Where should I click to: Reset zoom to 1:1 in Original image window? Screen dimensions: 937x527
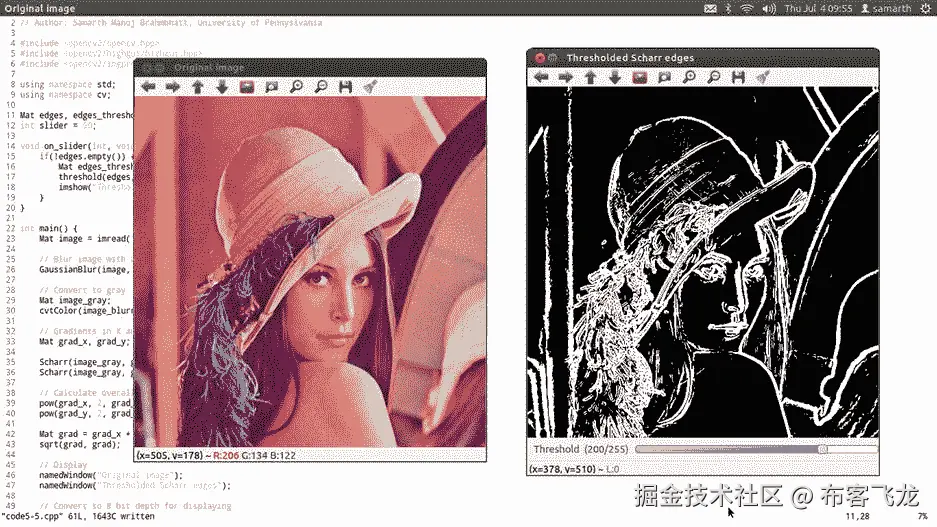pos(247,87)
